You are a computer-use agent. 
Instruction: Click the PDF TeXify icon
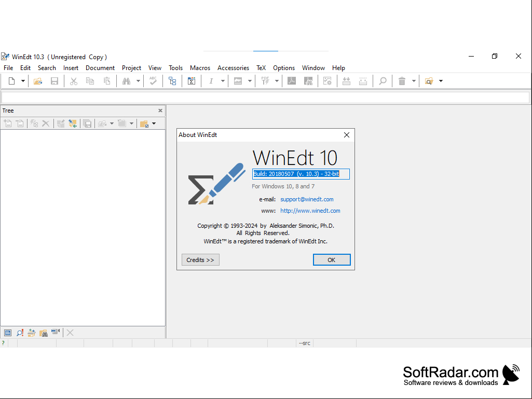pos(265,81)
